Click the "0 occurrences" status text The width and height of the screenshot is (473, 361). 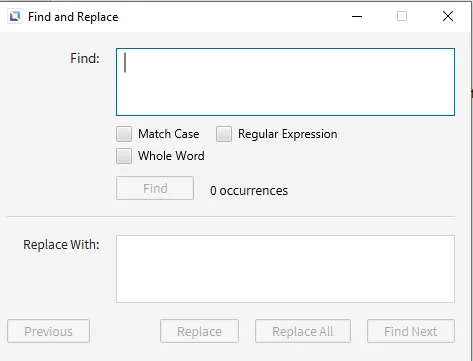click(x=249, y=191)
